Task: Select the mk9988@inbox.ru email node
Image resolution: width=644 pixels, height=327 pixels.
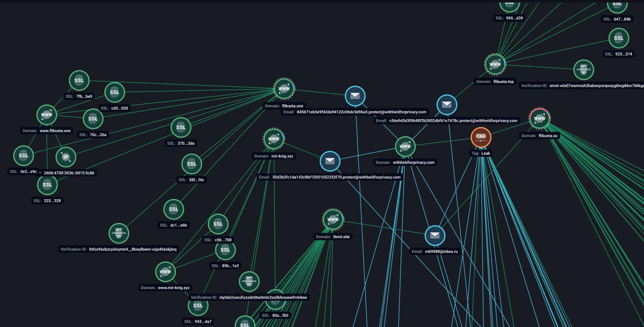Action: [435, 236]
